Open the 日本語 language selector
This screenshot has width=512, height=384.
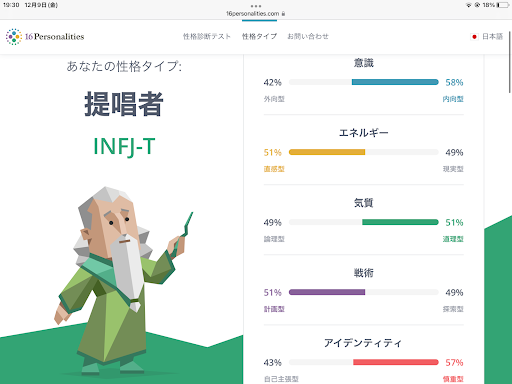492,37
